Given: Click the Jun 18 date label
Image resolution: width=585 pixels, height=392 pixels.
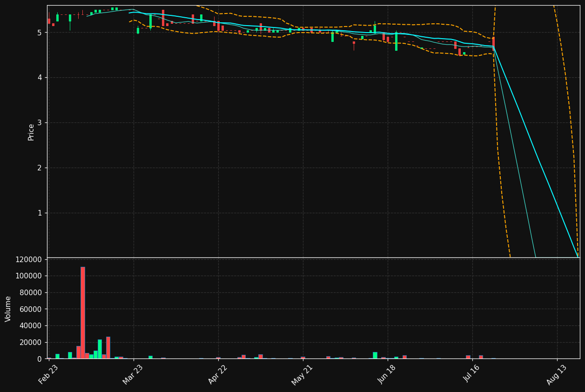Looking at the screenshot, I should point(387,374).
